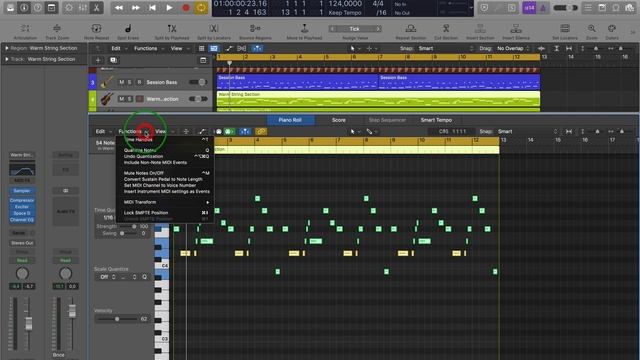Click the Rewind transport button
The height and width of the screenshot is (360, 640).
[119, 7]
